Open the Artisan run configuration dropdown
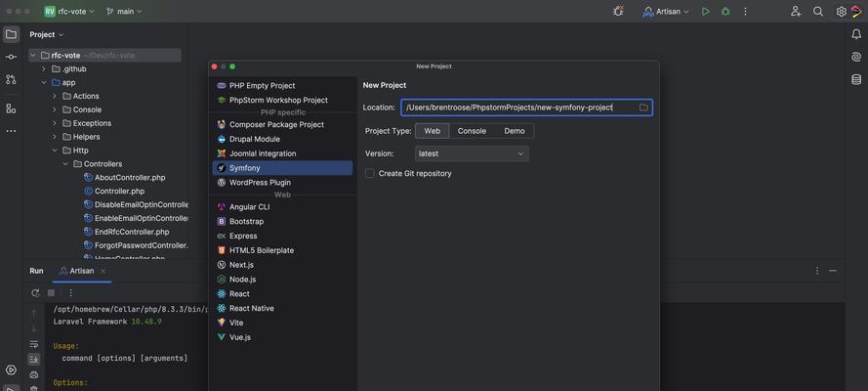Screen dimensions: 868x391 click(666, 11)
